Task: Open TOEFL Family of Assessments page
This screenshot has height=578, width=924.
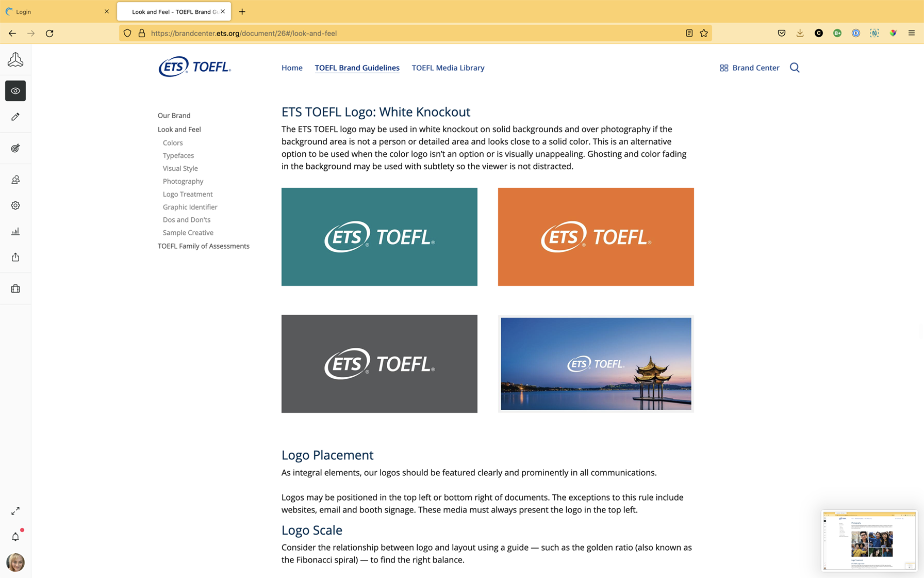Action: click(x=203, y=246)
